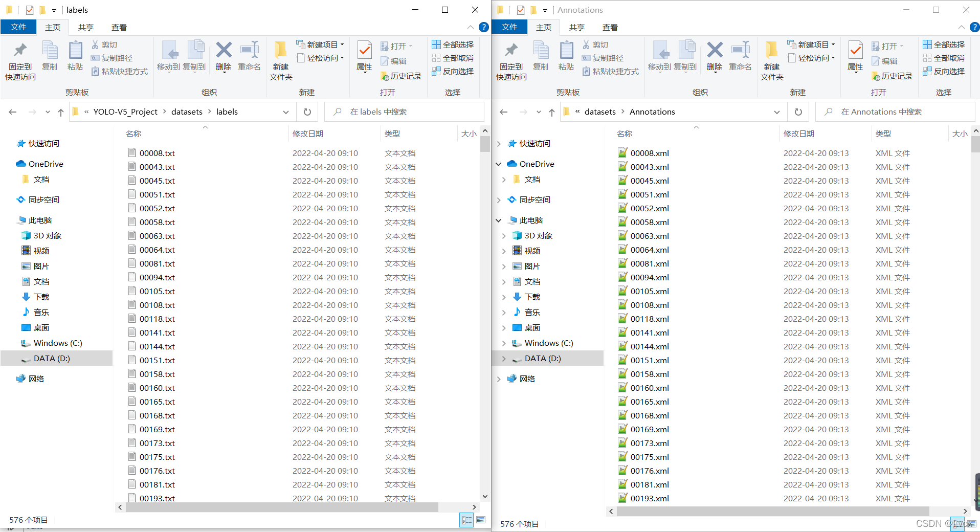Switch labels window to details view
This screenshot has width=980, height=532.
click(x=466, y=520)
